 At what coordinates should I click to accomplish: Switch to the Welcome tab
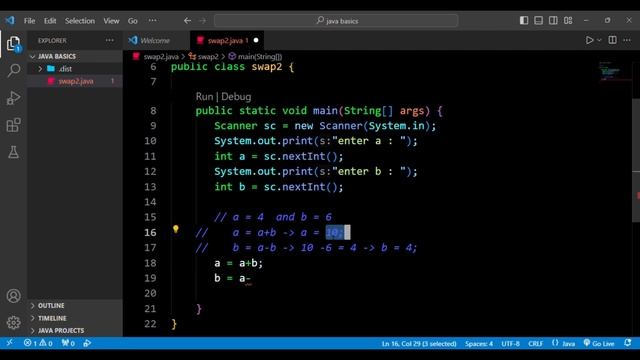point(155,40)
